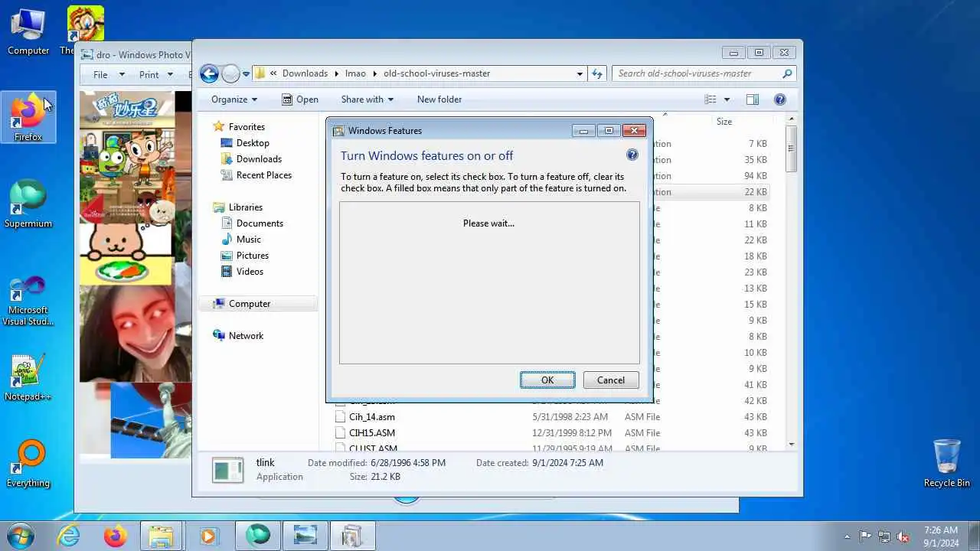Select Videos library

(250, 272)
